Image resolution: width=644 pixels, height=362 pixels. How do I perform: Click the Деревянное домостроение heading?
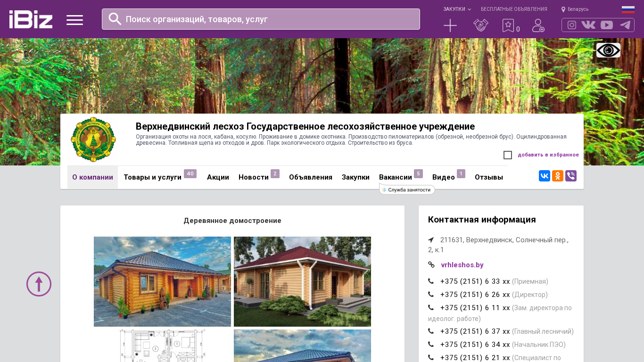pos(232,221)
